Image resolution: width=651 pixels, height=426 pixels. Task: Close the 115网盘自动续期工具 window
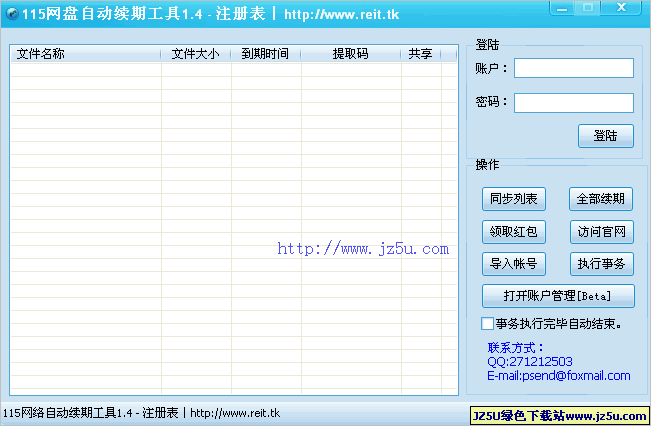[621, 8]
